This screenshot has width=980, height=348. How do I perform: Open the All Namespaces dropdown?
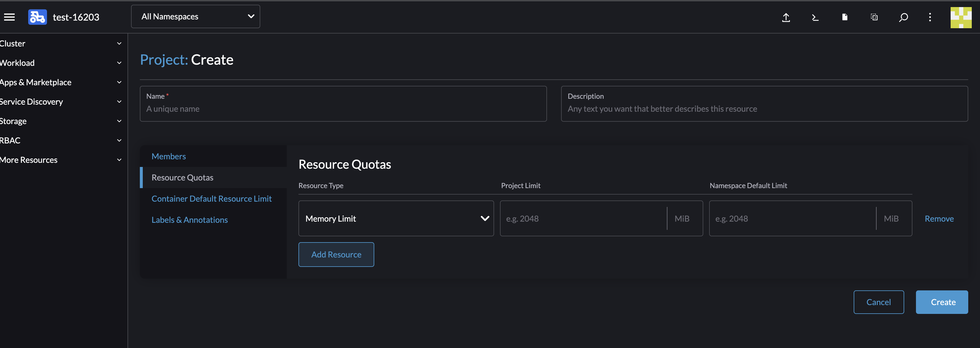point(195,16)
